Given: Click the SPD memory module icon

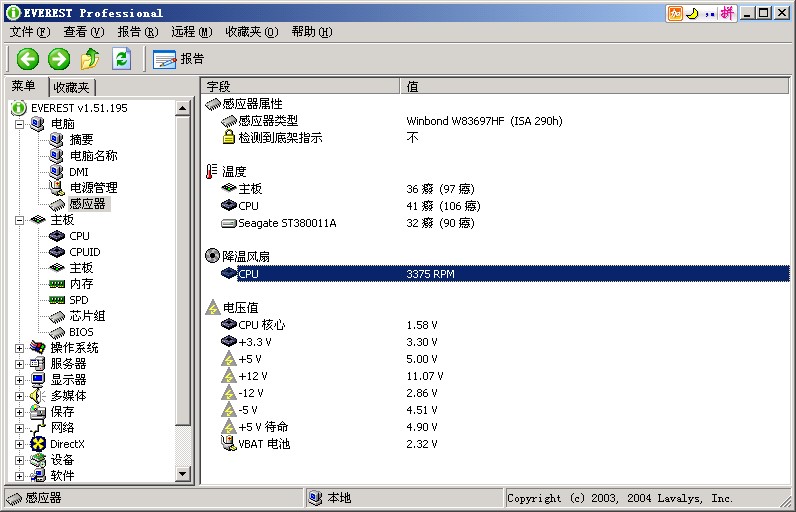Looking at the screenshot, I should tap(57, 300).
